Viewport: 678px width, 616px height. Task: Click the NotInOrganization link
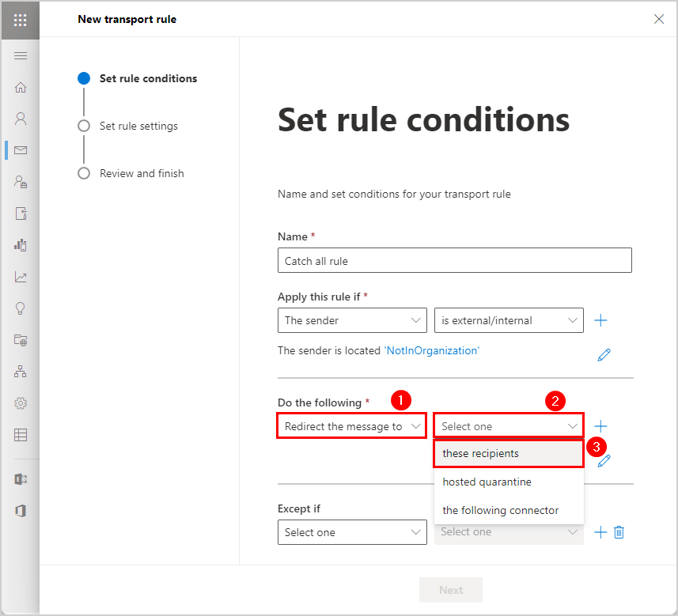coord(431,350)
